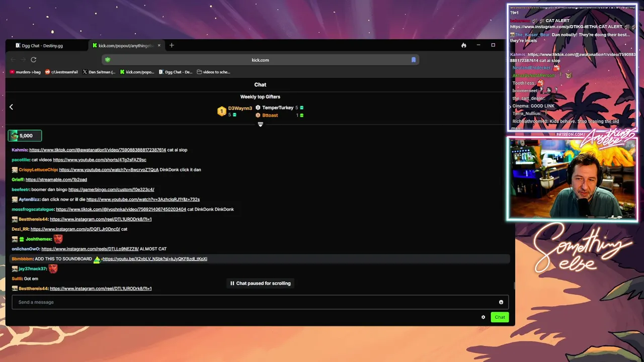Click the bronze badge beside Bttoast

pyautogui.click(x=258, y=115)
